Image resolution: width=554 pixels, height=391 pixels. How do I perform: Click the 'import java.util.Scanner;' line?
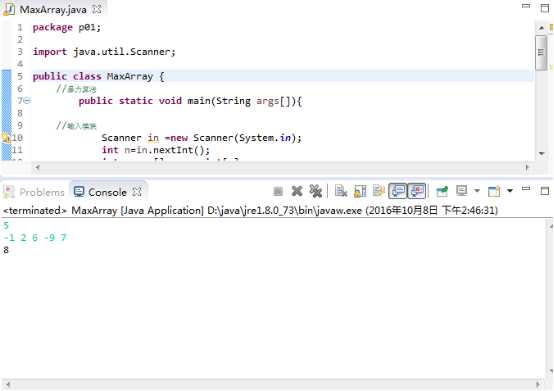(104, 52)
